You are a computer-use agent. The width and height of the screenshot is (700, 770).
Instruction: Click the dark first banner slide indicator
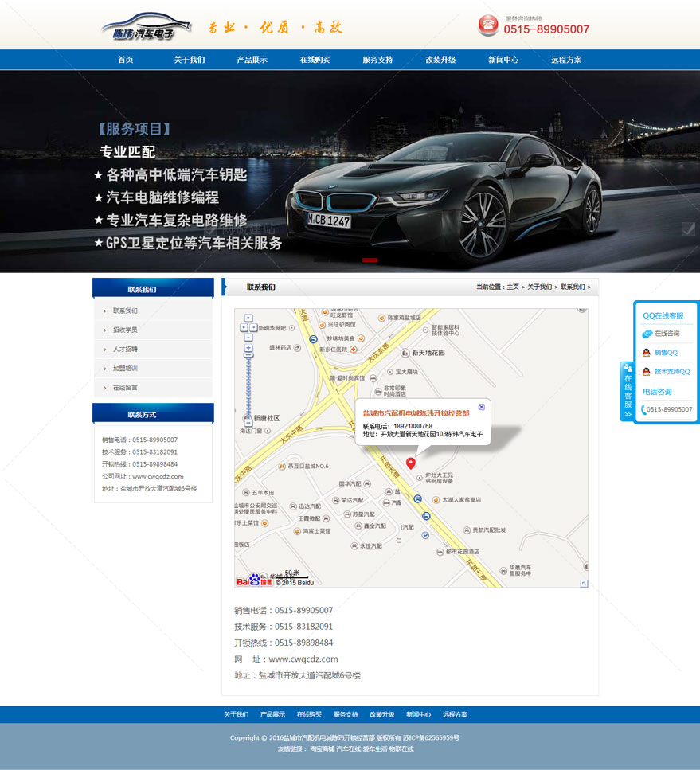point(321,260)
